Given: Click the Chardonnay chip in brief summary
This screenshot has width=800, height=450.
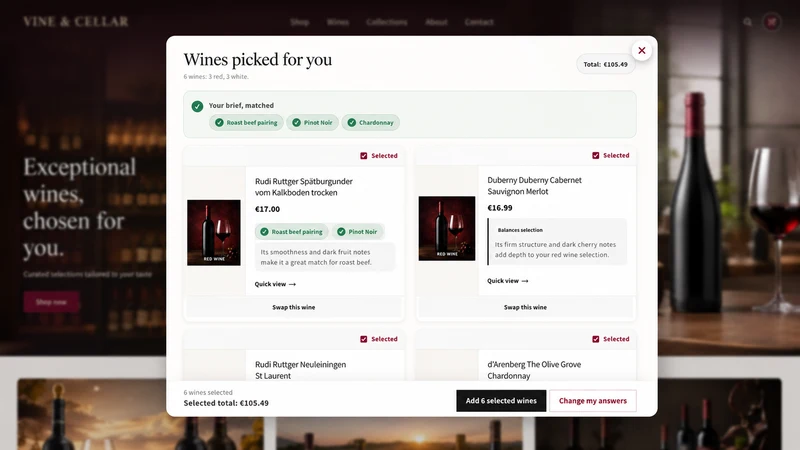Looking at the screenshot, I should point(371,122).
